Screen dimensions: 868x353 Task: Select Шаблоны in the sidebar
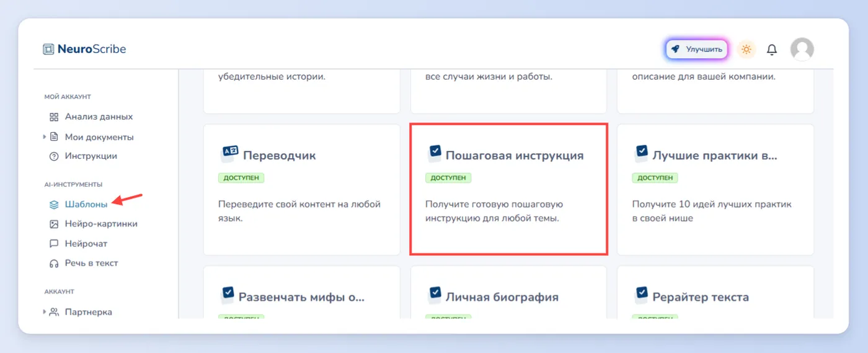(86, 204)
